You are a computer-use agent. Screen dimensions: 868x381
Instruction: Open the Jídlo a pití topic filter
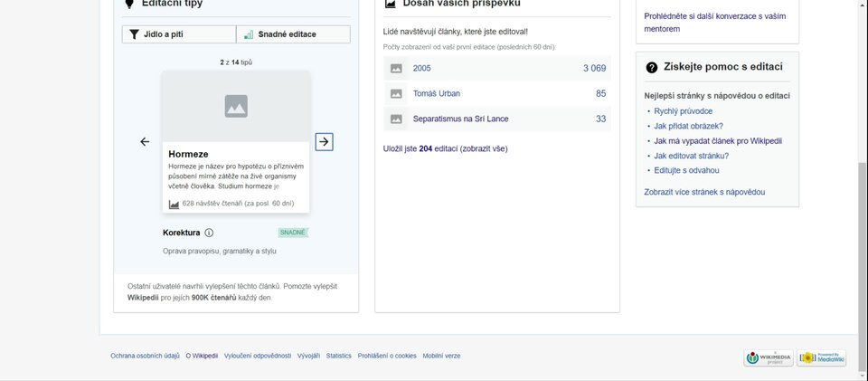[x=179, y=34]
